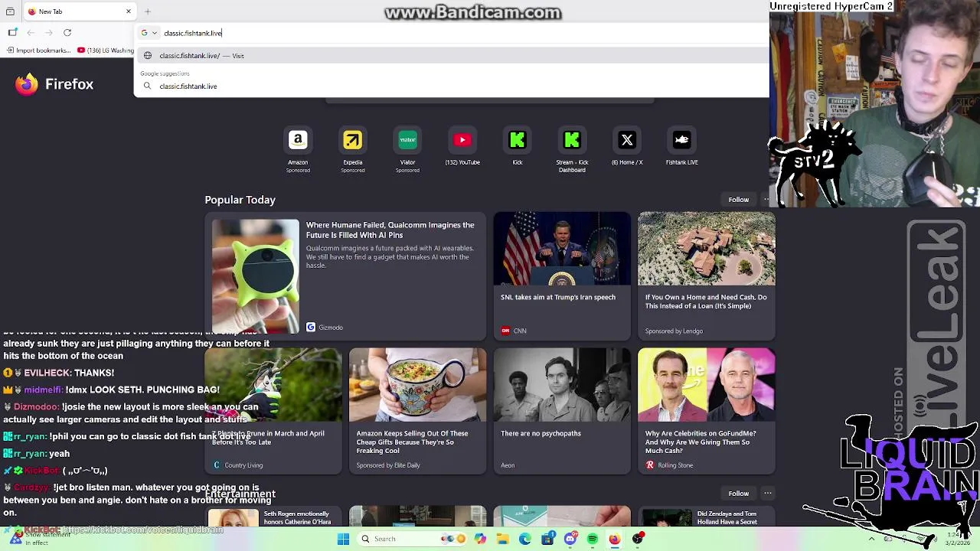980x551 pixels.
Task: Open the GoFundMe celebrities article headline
Action: pyautogui.click(x=700, y=442)
